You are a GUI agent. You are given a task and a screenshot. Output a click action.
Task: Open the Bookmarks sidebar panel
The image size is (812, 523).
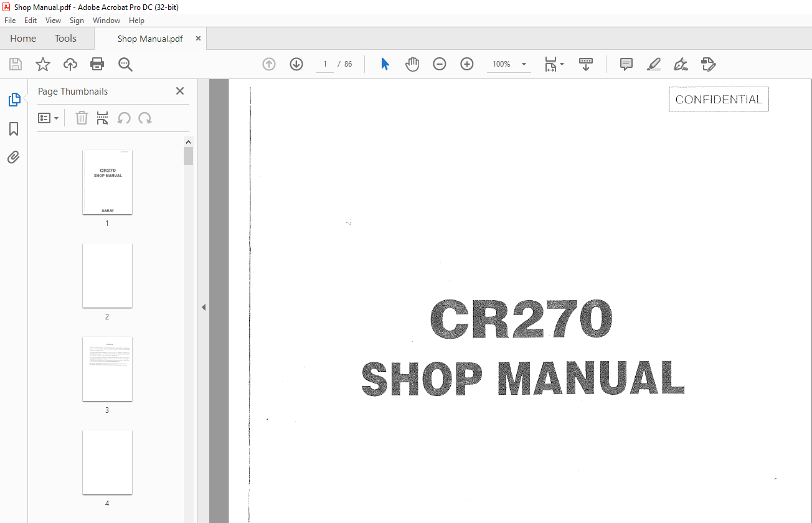(x=14, y=129)
